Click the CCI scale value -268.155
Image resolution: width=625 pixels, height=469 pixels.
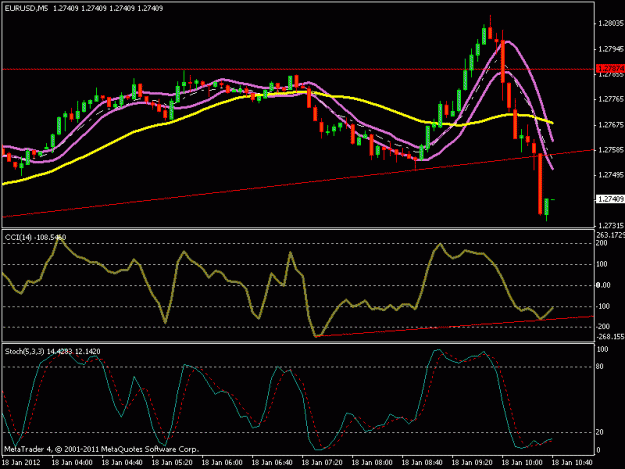click(611, 337)
